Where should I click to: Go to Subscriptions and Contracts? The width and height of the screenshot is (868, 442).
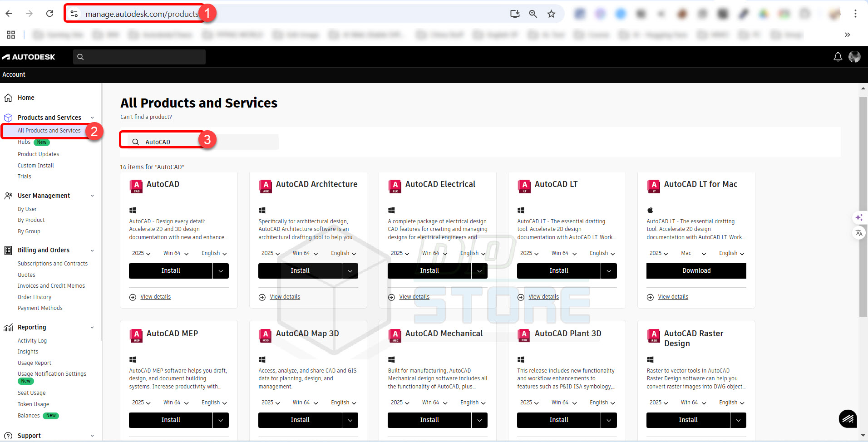click(53, 264)
